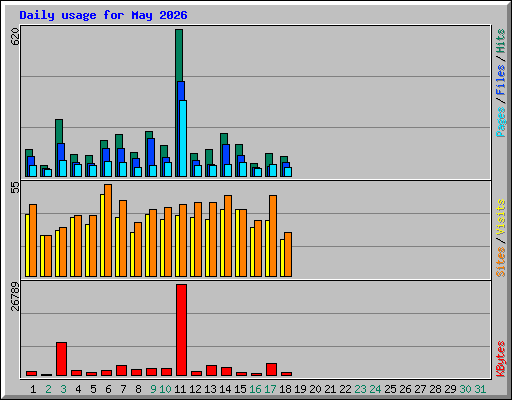Click the Visits legend label
This screenshot has height=400, width=512.
click(500, 218)
